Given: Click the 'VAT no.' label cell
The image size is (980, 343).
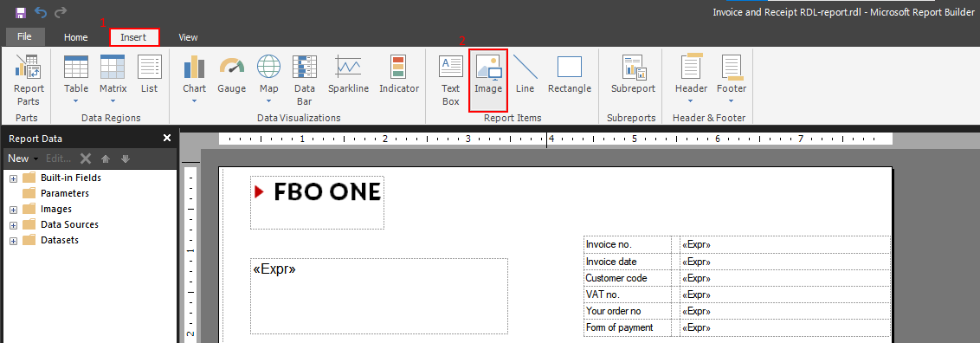Looking at the screenshot, I should click(x=628, y=294).
